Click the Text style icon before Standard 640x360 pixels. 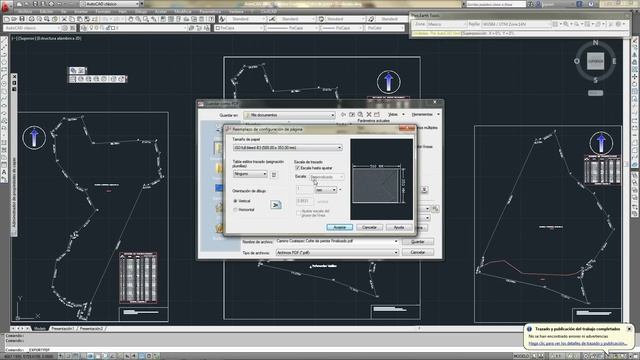click(x=222, y=19)
